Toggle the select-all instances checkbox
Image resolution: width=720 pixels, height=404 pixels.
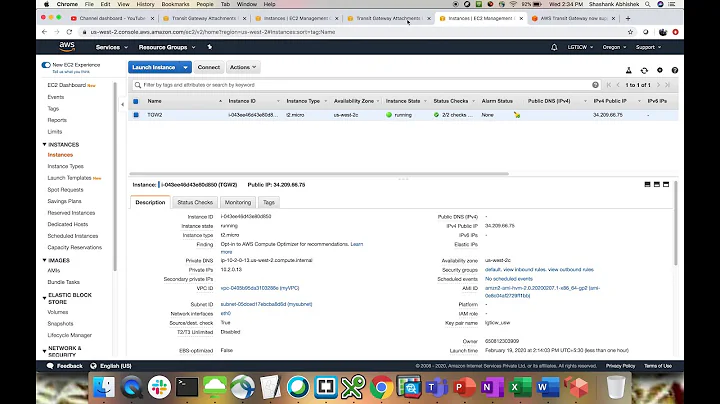coord(136,101)
